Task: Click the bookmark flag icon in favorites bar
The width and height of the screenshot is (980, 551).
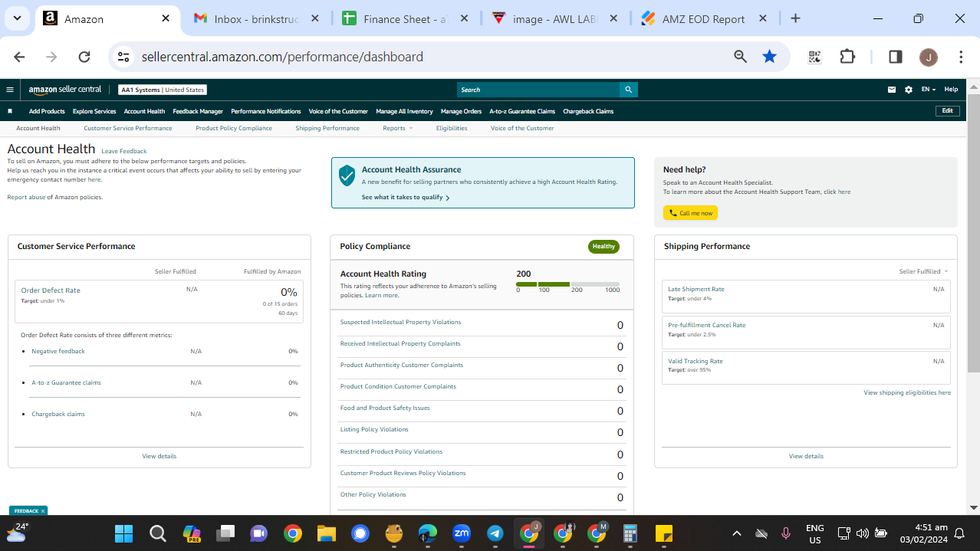Action: point(10,111)
